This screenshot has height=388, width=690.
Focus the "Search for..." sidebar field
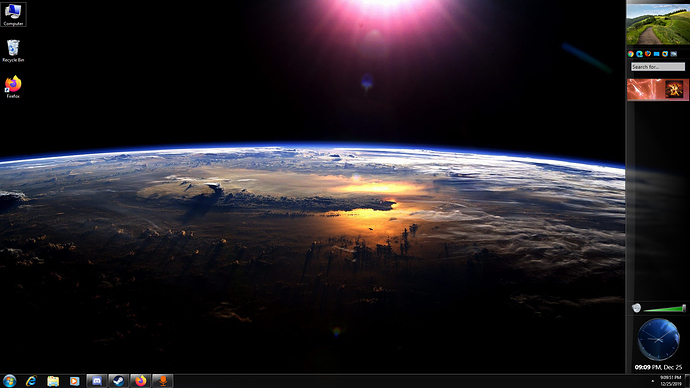click(x=658, y=67)
